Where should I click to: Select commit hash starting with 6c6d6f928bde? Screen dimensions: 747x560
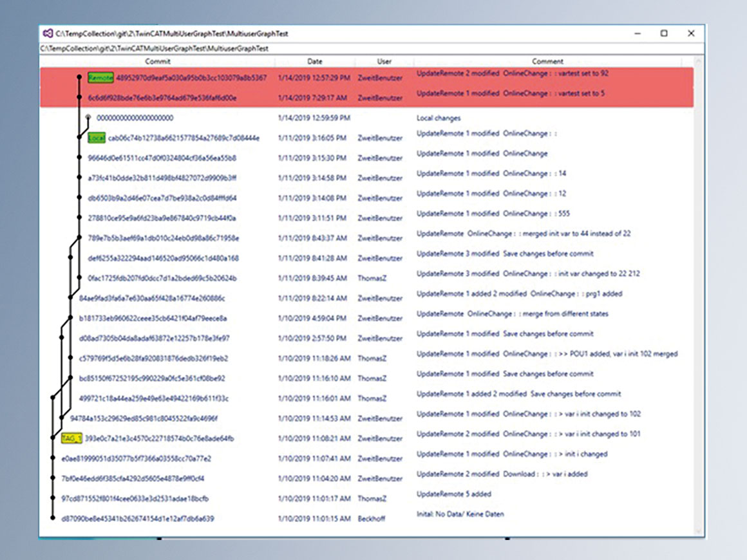(162, 98)
